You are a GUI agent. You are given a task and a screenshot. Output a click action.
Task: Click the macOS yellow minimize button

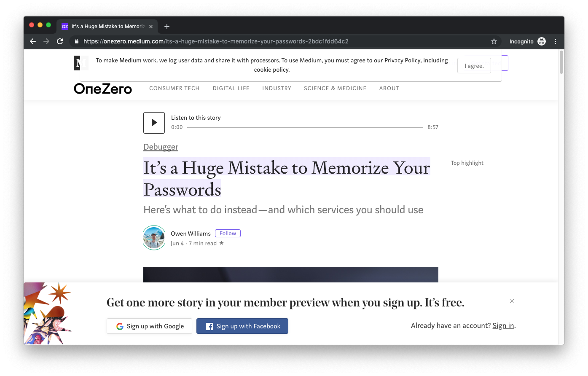click(x=40, y=25)
